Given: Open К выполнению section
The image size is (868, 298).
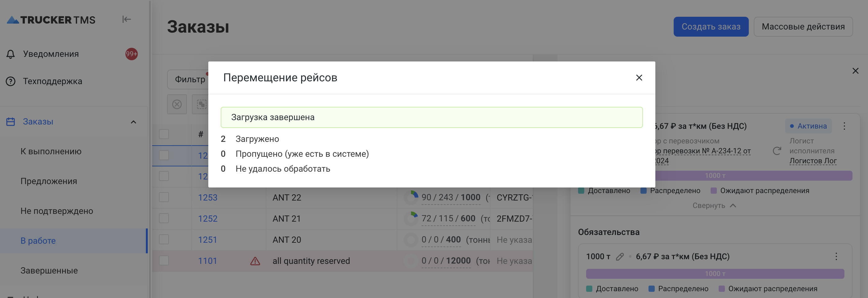Looking at the screenshot, I should [x=51, y=151].
